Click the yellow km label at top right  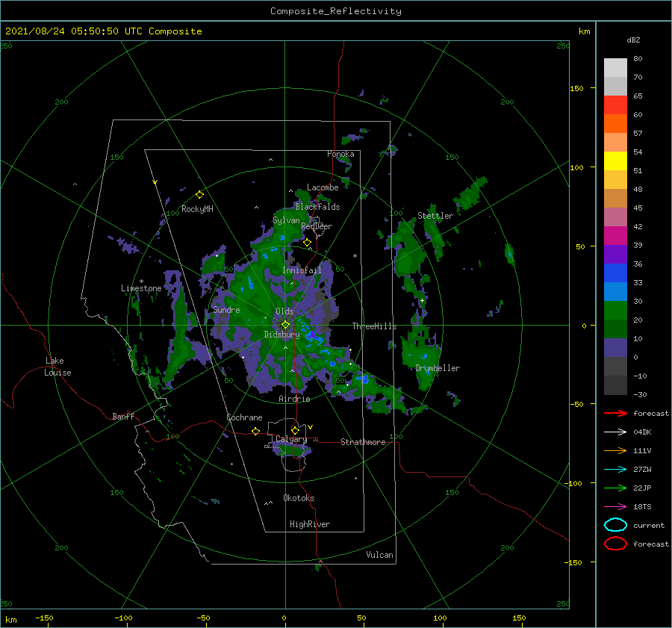coord(584,31)
